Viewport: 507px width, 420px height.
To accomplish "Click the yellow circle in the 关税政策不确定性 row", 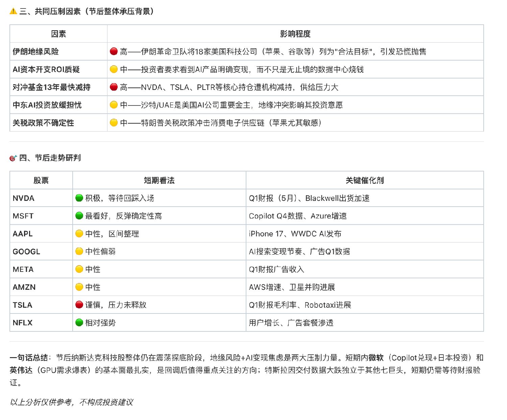I will (x=114, y=123).
